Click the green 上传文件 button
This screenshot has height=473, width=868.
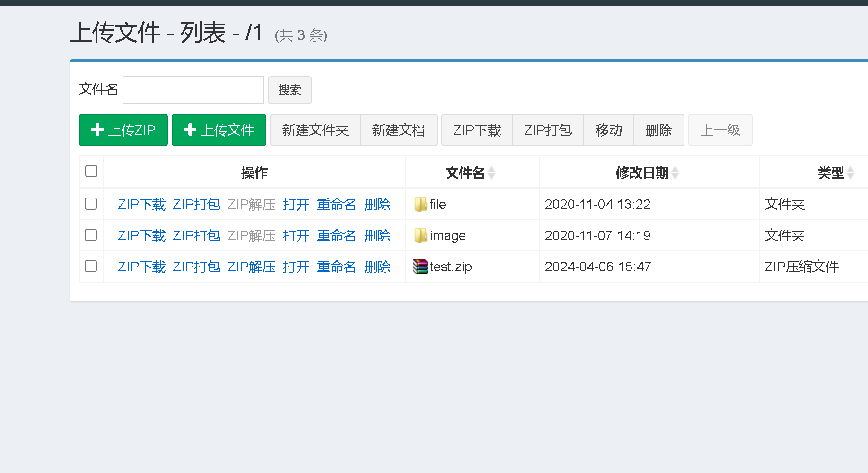[219, 130]
